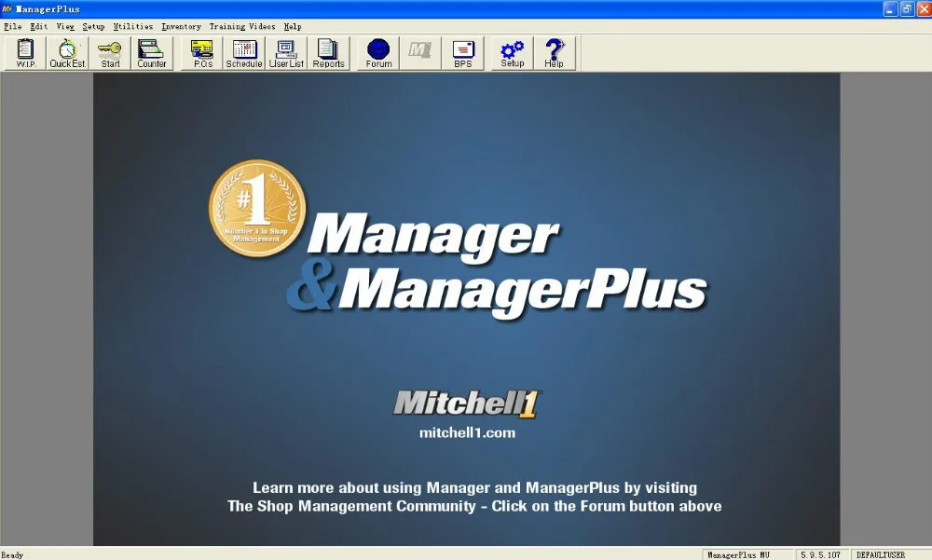Open the Training Videos menu

pyautogui.click(x=242, y=27)
